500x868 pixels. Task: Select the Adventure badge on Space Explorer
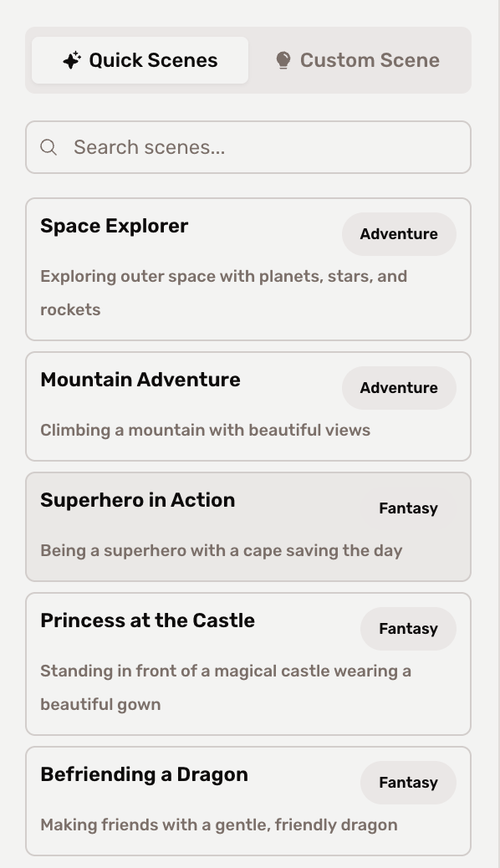point(399,234)
